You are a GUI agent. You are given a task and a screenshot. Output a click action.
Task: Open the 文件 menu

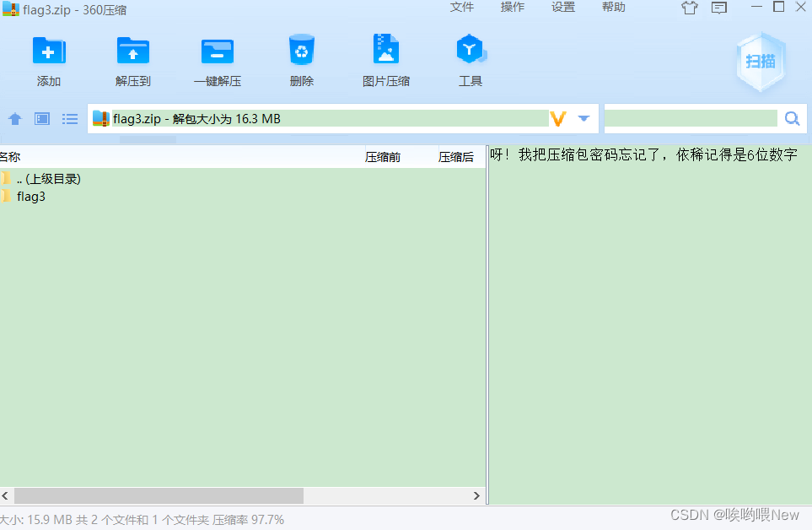coord(462,7)
